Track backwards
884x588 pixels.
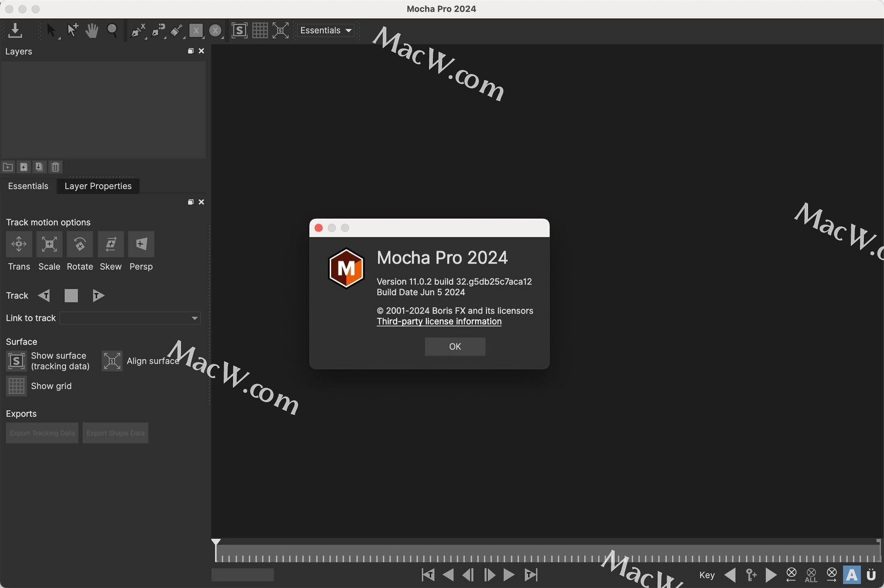pyautogui.click(x=44, y=295)
